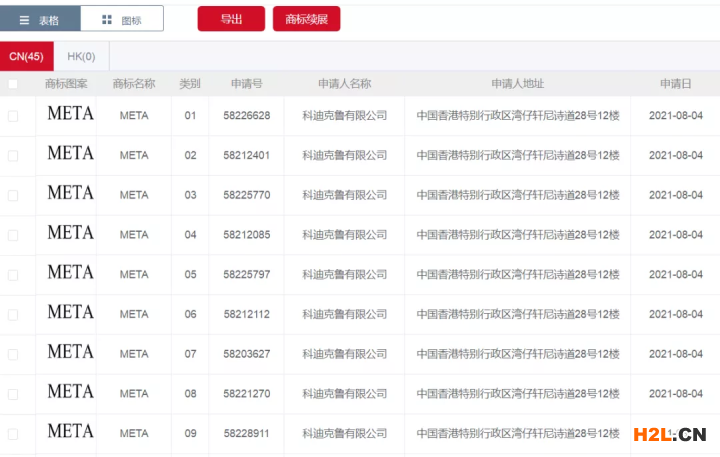720x457 pixels.
Task: Toggle the select-all header checkbox
Action: (x=13, y=84)
